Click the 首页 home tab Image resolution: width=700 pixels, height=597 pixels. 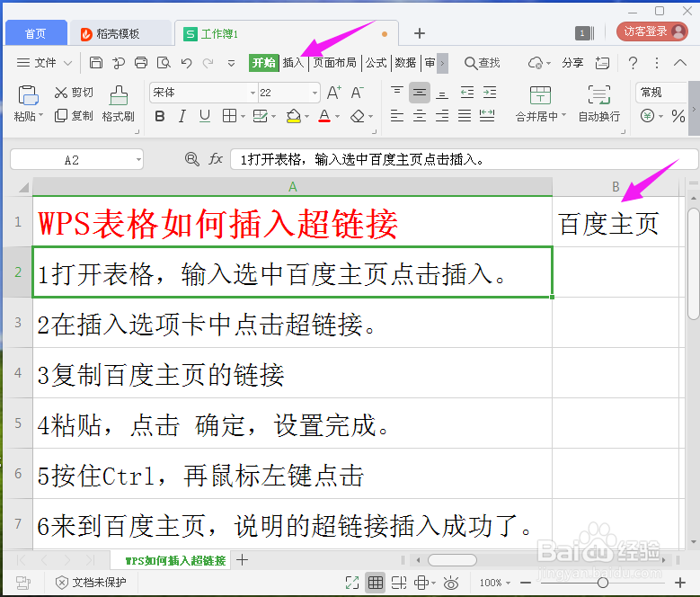coord(36,33)
